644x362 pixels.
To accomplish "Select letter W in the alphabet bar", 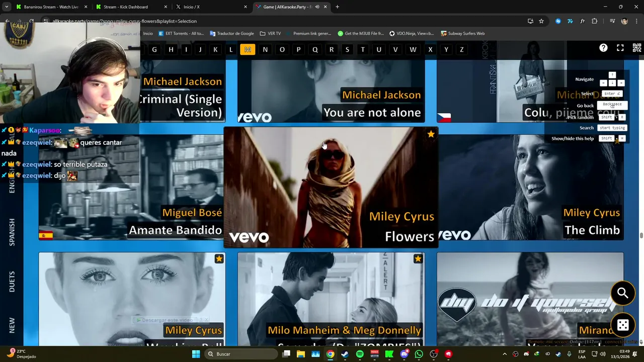I will point(413,49).
